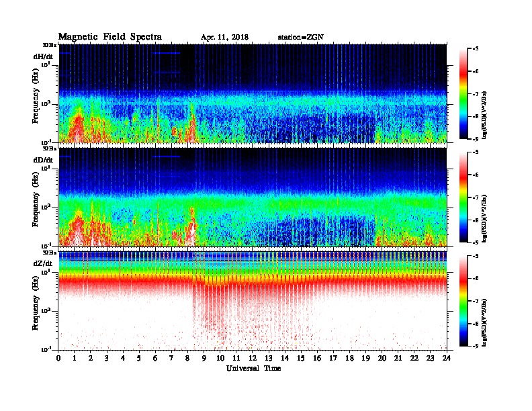Image resolution: width=532 pixels, height=411 pixels.
Task: Click the 32Hz tick label of the dD/dt panel
Action: pos(50,148)
